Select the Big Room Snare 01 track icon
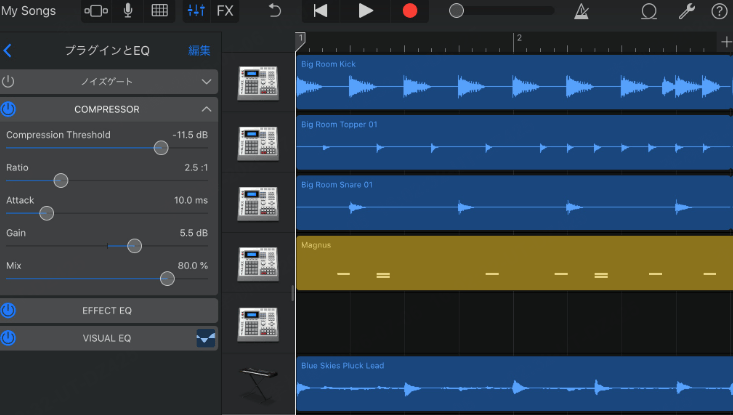Viewport: 733px width, 415px height. pyautogui.click(x=258, y=203)
